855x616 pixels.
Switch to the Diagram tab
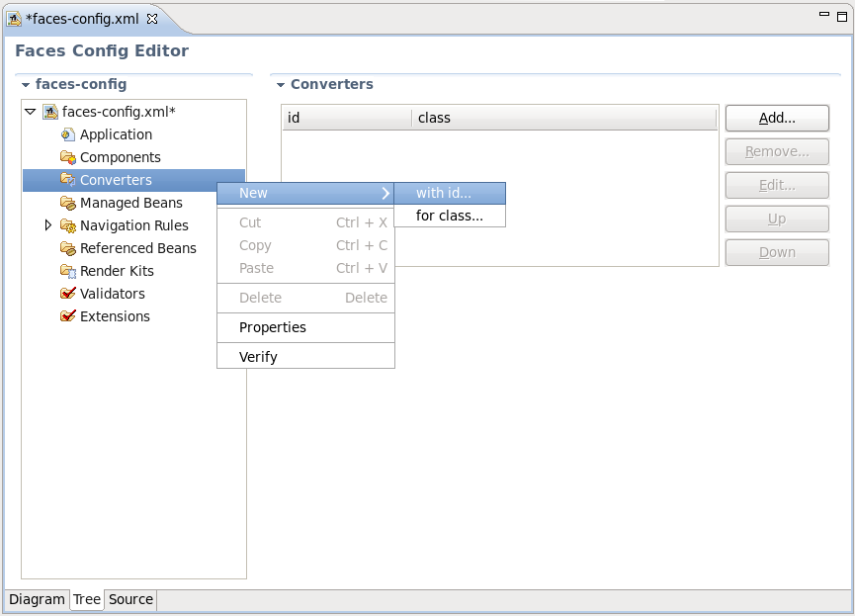tap(37, 599)
